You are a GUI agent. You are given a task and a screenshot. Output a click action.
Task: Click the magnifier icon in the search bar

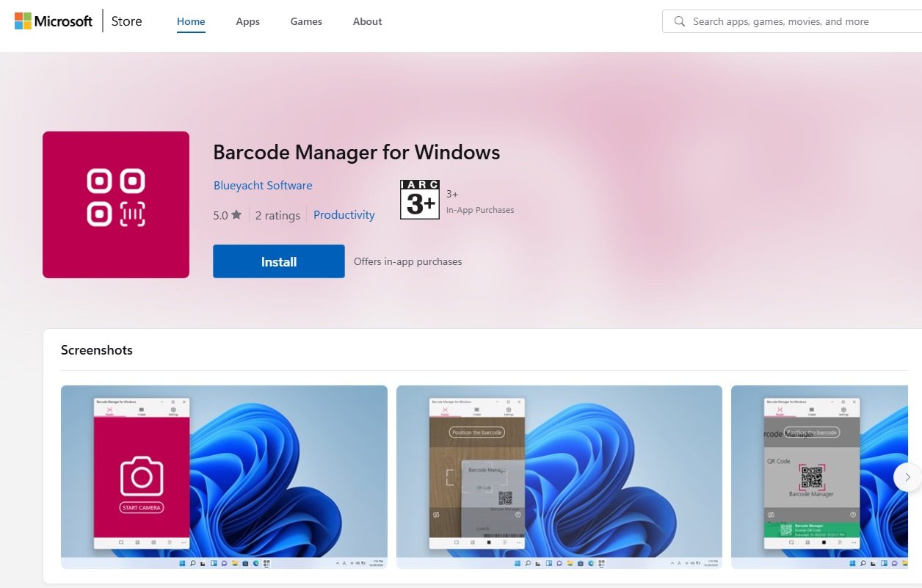[x=679, y=21]
